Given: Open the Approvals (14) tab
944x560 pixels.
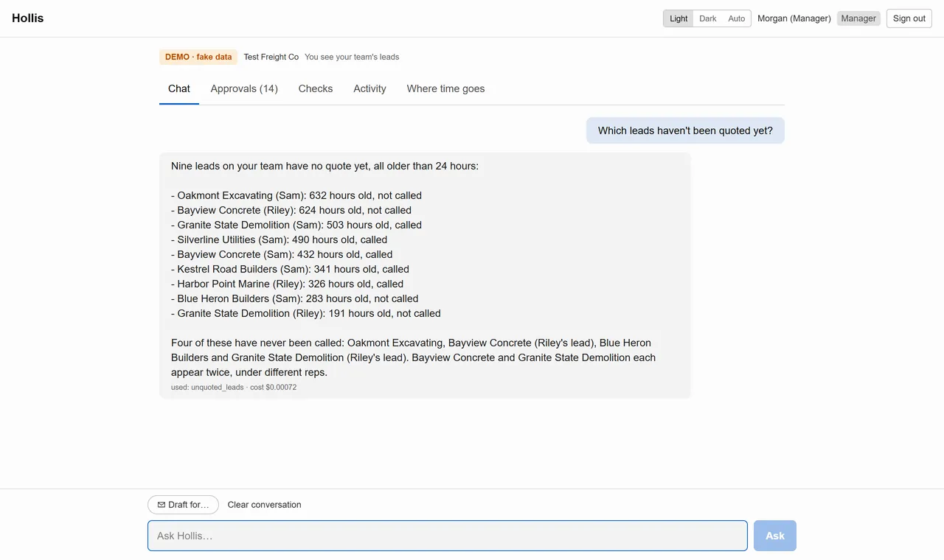Looking at the screenshot, I should click(x=244, y=88).
